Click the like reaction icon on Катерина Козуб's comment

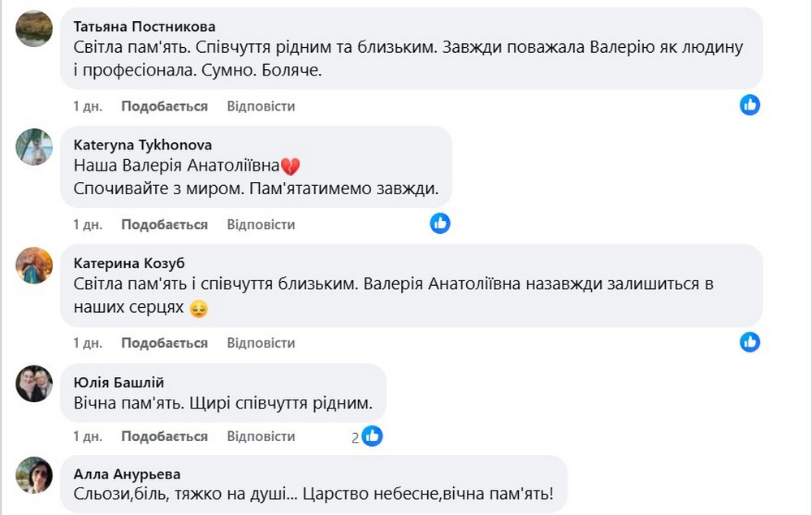pos(749,341)
